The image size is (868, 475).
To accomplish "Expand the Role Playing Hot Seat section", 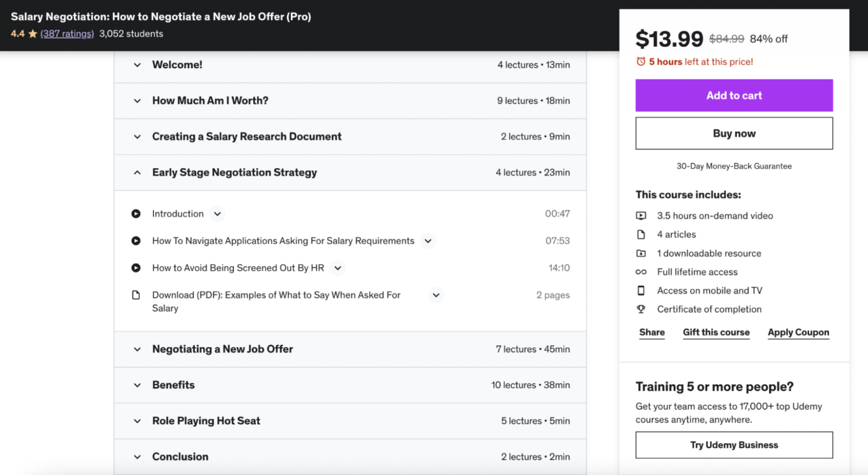I will (137, 421).
